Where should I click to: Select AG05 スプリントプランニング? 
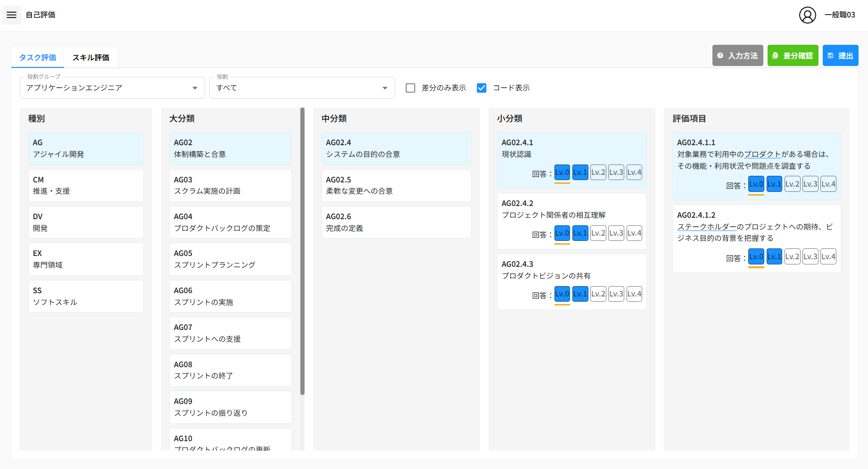point(230,259)
